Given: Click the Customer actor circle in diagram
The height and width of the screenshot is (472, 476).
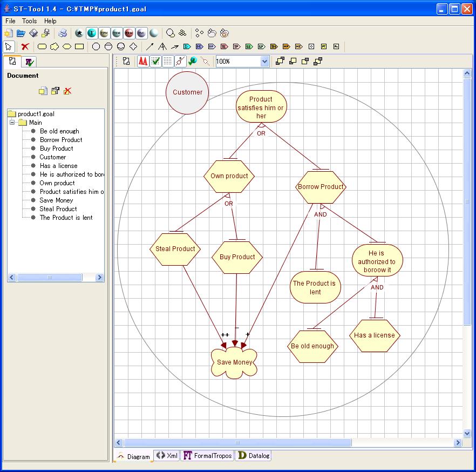Looking at the screenshot, I should pos(187,93).
